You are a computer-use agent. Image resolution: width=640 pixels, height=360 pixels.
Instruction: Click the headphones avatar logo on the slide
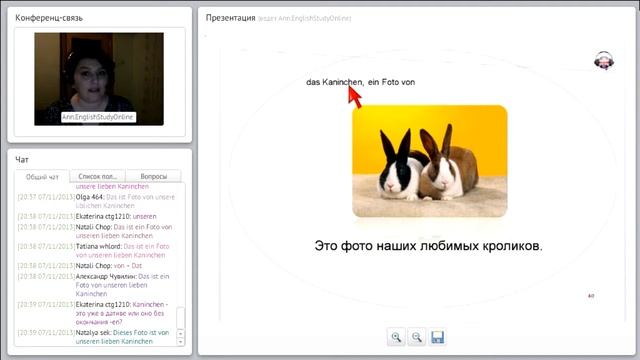[x=604, y=60]
